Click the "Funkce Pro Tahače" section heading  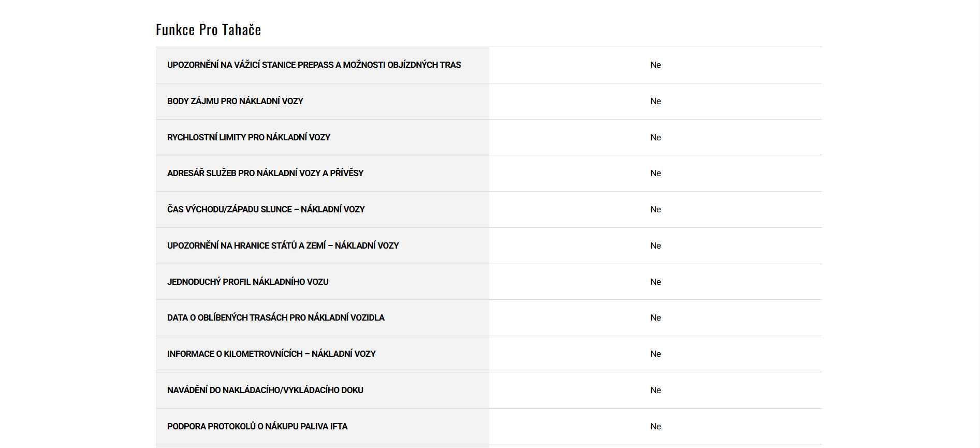coord(208,30)
